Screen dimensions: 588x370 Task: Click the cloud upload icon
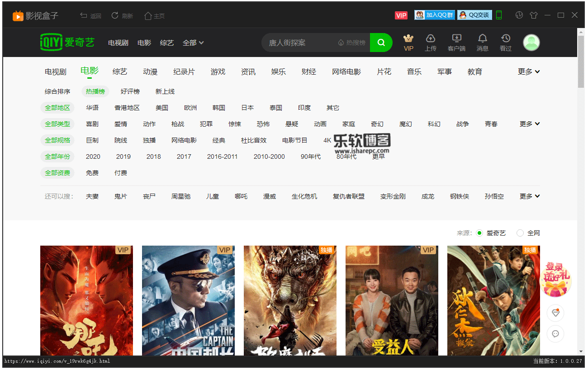(x=431, y=43)
